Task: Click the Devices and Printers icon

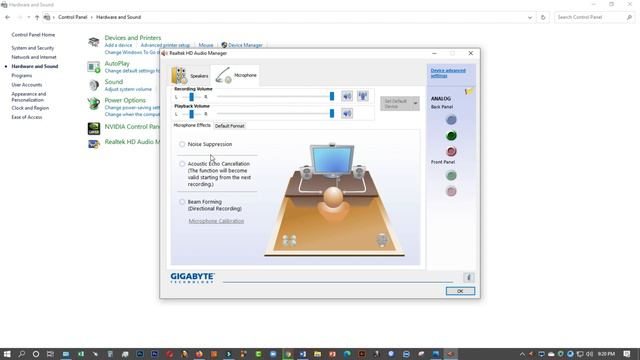Action: coord(94,42)
